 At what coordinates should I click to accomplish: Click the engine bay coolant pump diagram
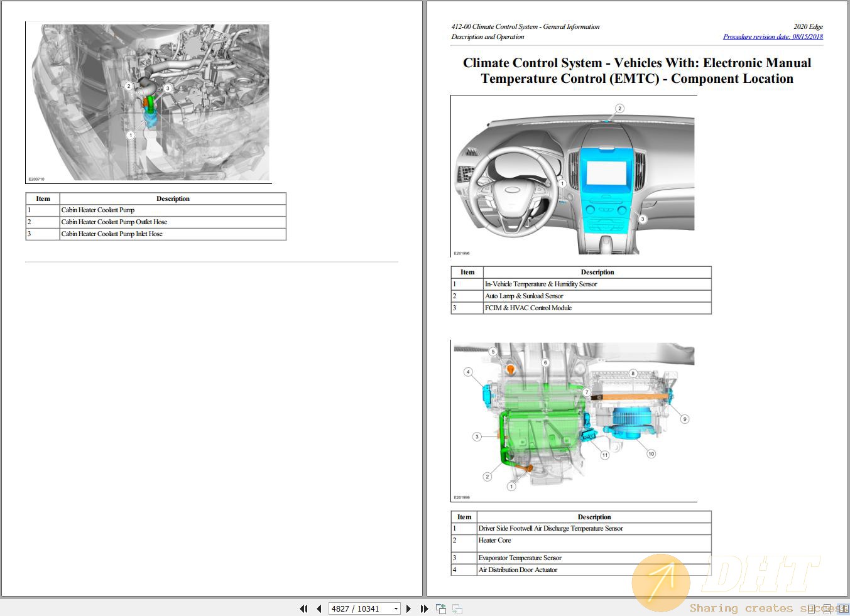(x=149, y=103)
